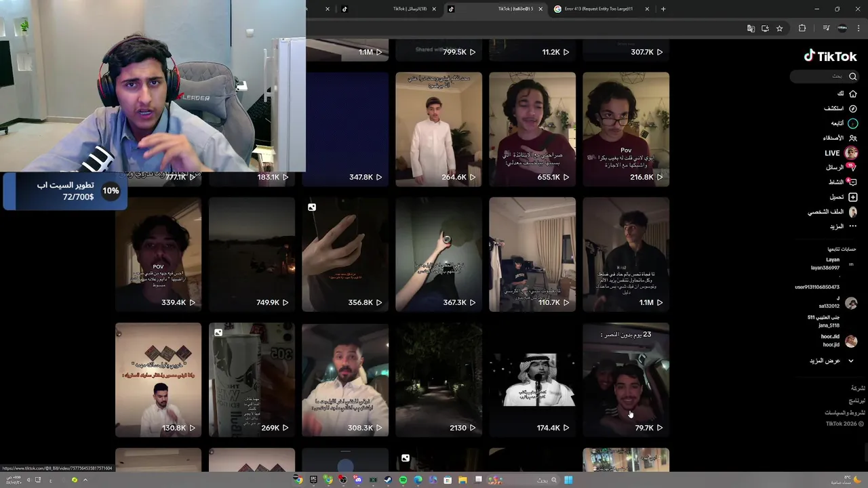The width and height of the screenshot is (868, 488).
Task: Click the TikTok logo
Action: [x=831, y=57]
